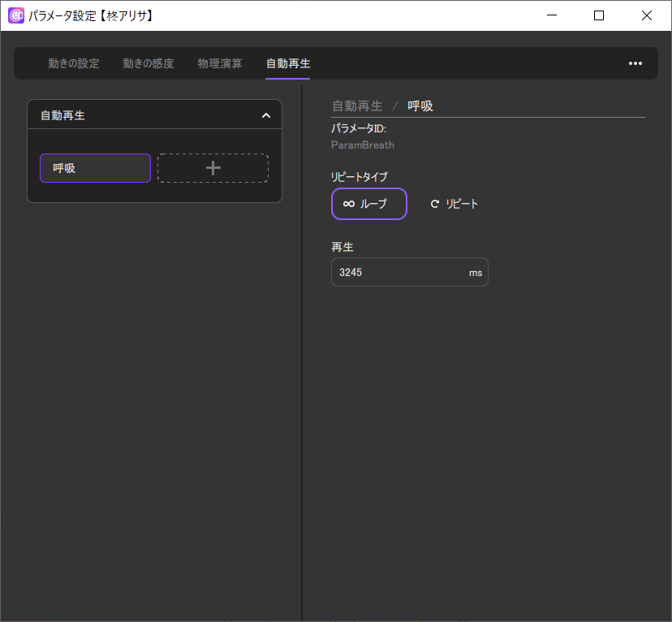Click 自動再生 in the breadcrumb path
This screenshot has height=622, width=672.
[357, 106]
